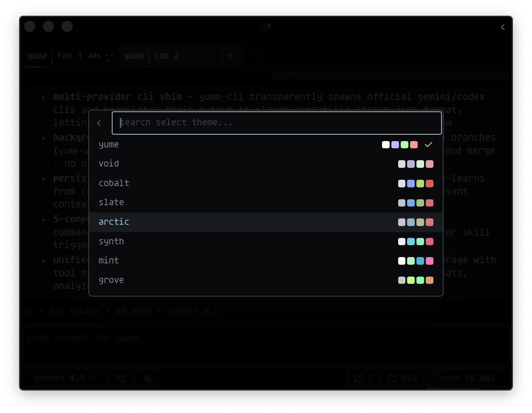Screen dimensions: 532x413
Task: Collapse the sidebar with the top-right chevron
Action: click(502, 27)
